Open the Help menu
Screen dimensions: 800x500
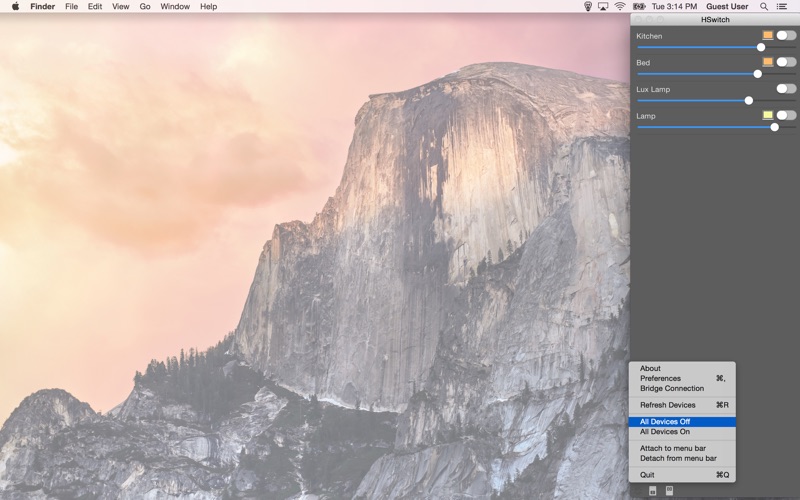point(208,7)
